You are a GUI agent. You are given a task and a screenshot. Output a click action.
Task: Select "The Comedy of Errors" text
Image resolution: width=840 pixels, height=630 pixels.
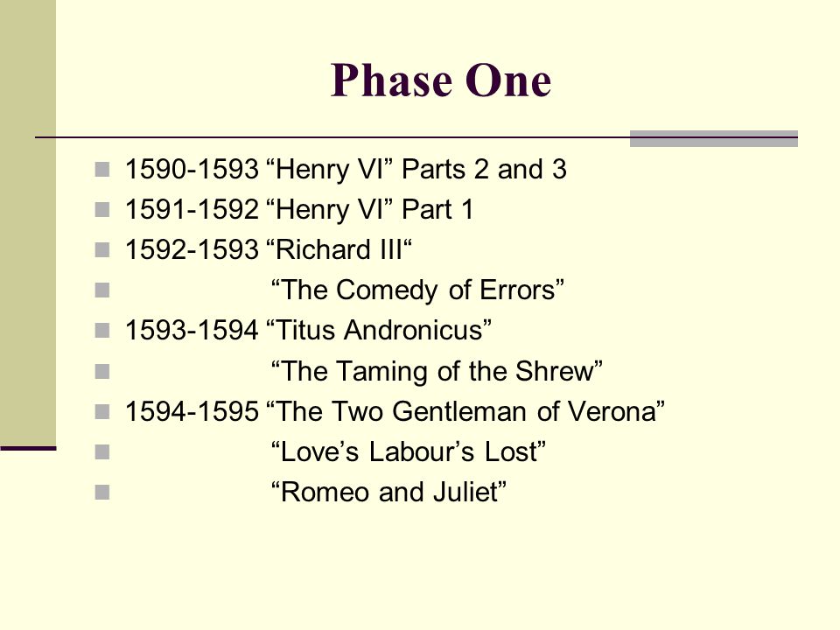pyautogui.click(x=418, y=290)
